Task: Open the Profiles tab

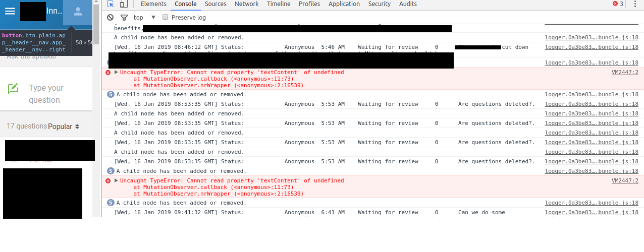Action: (x=309, y=4)
